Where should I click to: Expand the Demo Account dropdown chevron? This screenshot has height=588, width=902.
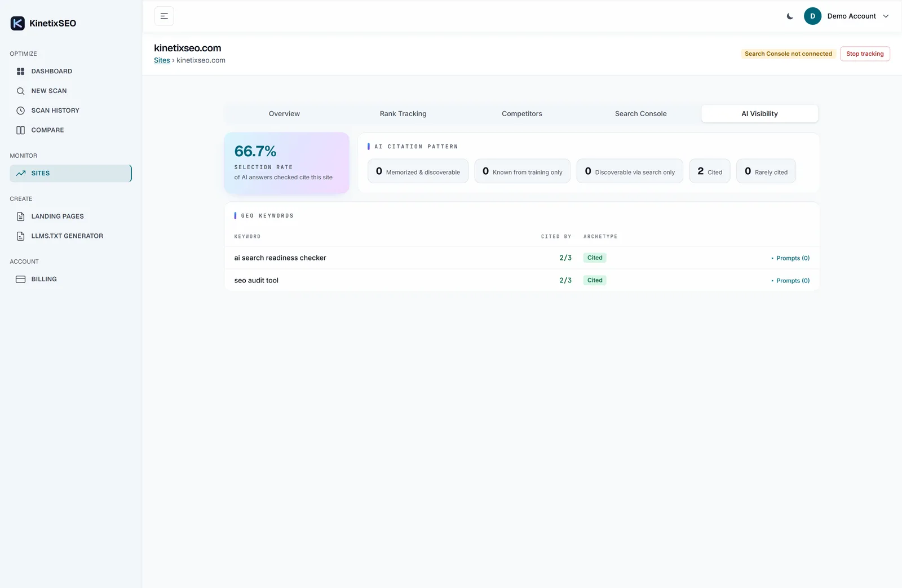coord(886,16)
